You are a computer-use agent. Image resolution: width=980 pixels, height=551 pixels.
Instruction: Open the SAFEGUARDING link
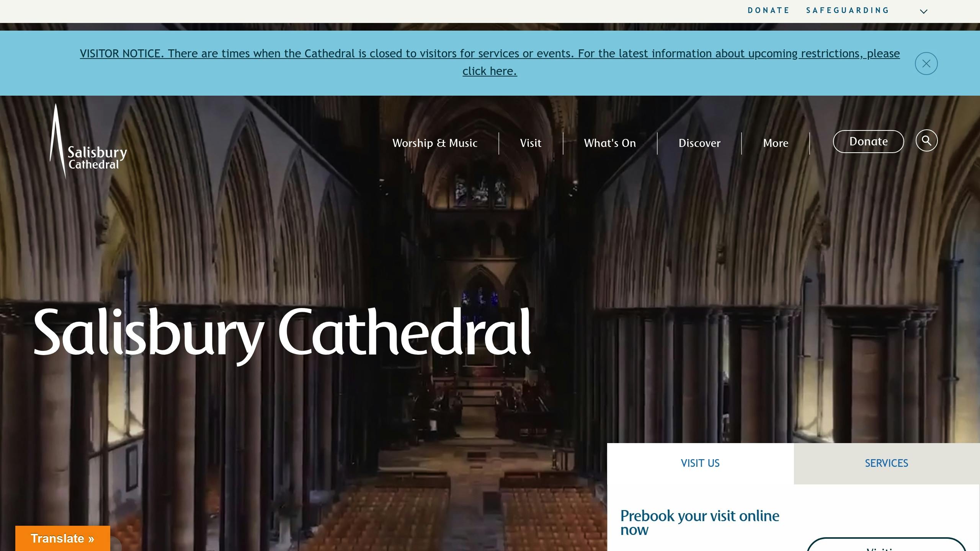coord(848,11)
